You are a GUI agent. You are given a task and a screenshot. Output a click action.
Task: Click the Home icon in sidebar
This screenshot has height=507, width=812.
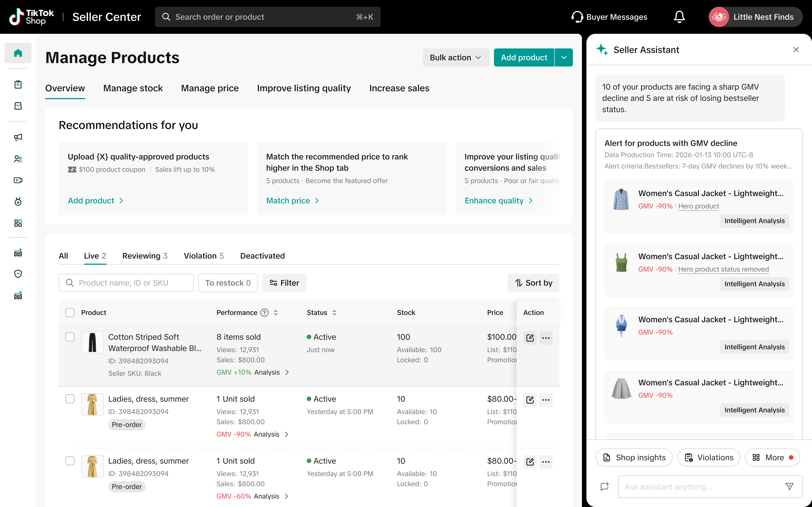pyautogui.click(x=18, y=53)
